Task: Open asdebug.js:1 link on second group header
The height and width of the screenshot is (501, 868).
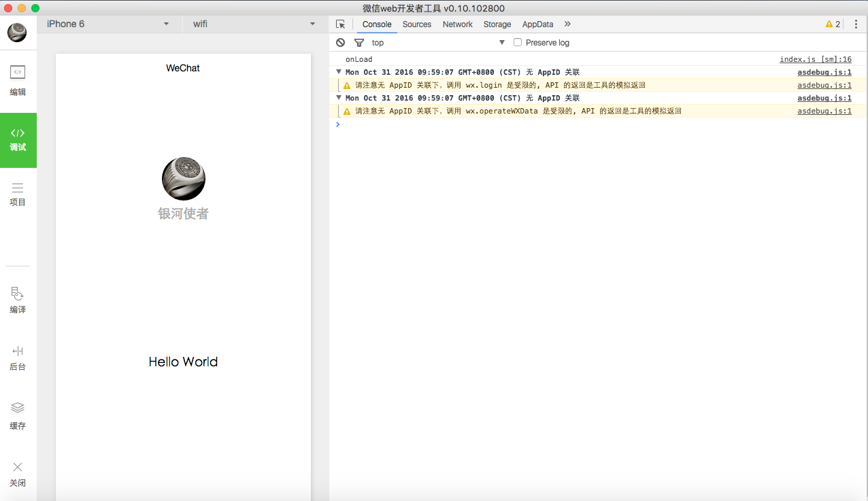Action: [x=824, y=99]
